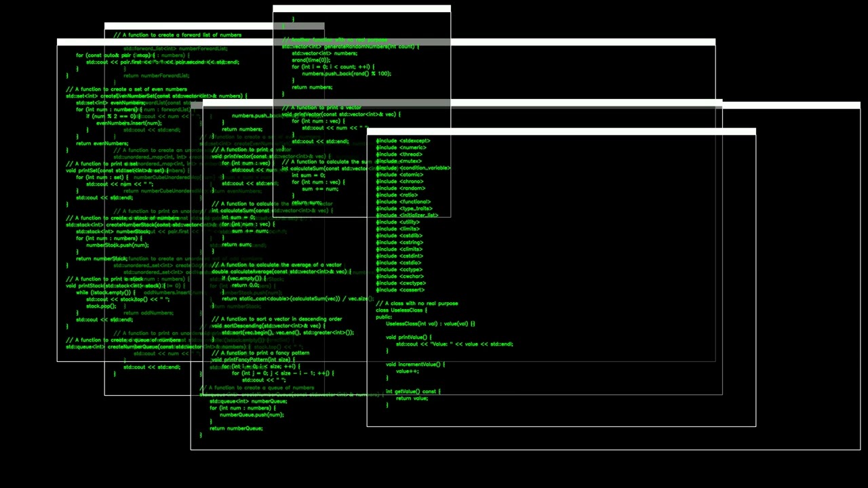
Task: Click the line '#include <limits>'
Action: (x=397, y=229)
